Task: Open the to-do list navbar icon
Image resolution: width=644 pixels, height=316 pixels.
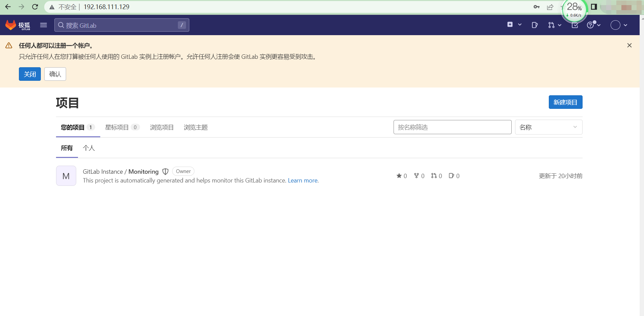Action: point(575,25)
